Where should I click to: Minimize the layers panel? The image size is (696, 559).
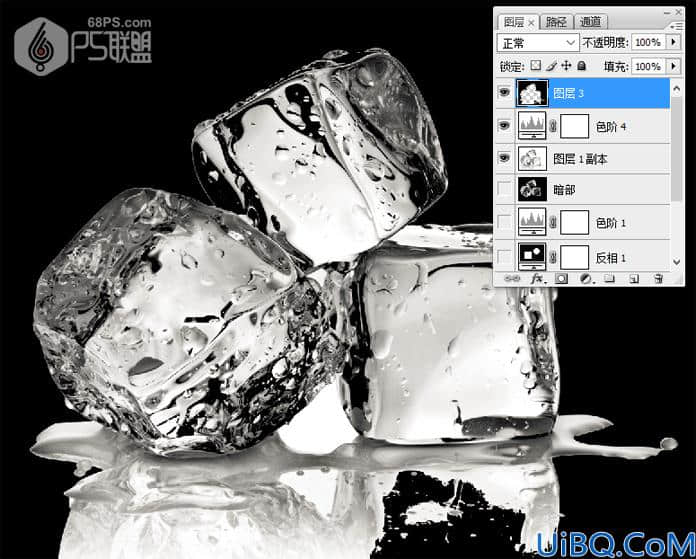coord(665,12)
